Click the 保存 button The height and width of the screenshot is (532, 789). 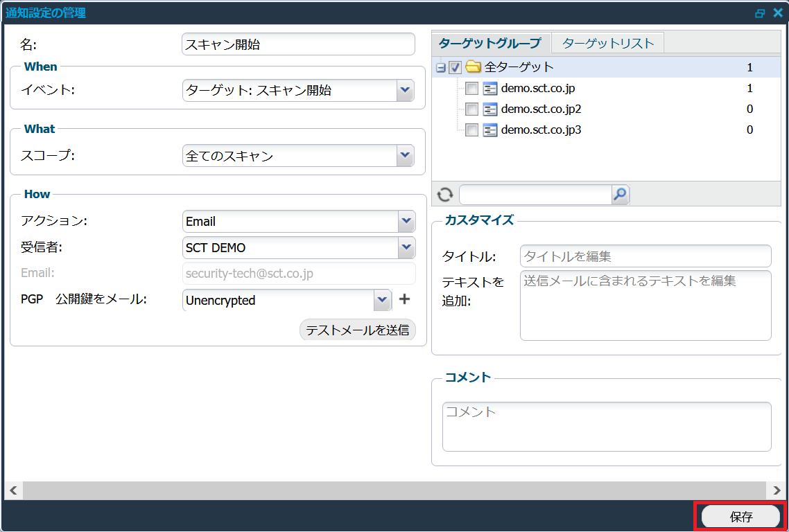point(740,516)
